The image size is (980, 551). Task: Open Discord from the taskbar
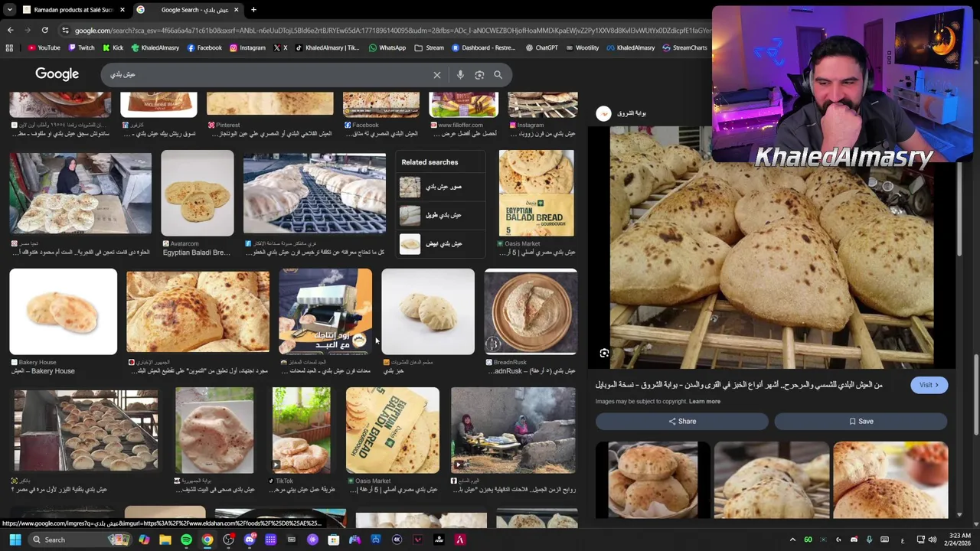(250, 540)
